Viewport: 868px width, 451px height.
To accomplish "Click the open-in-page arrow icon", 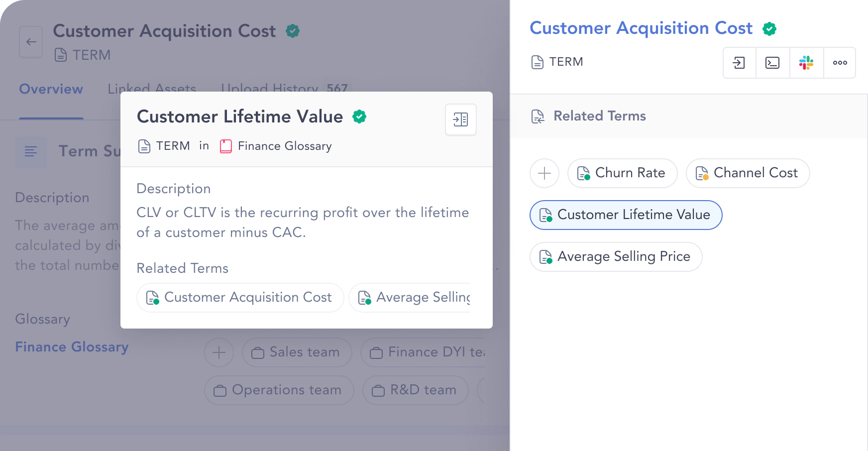I will click(x=739, y=63).
